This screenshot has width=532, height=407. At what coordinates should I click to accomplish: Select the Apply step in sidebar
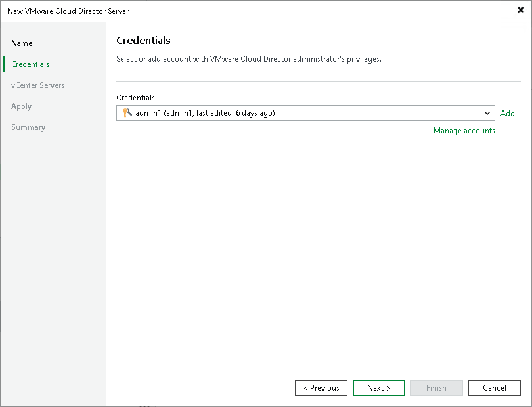tap(21, 106)
